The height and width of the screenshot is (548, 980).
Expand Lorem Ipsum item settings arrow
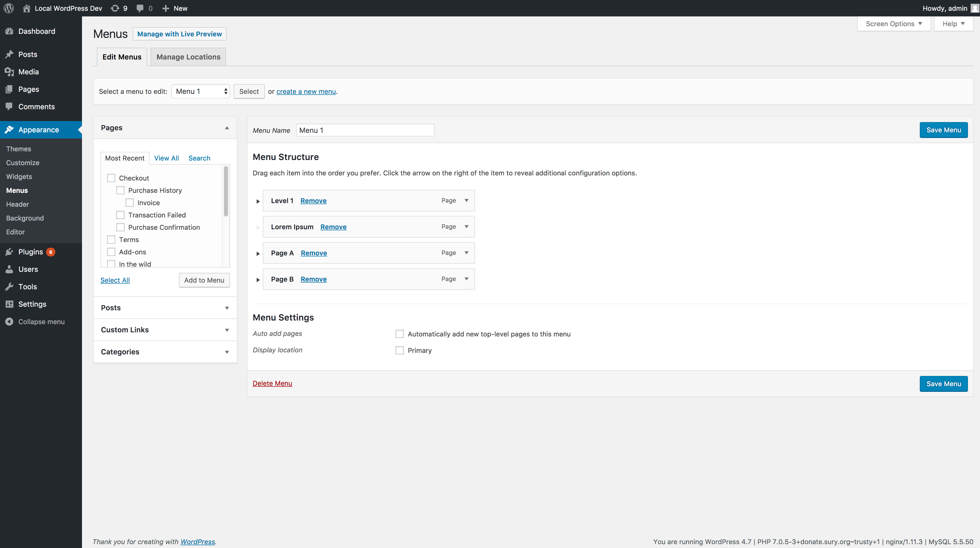(x=466, y=227)
